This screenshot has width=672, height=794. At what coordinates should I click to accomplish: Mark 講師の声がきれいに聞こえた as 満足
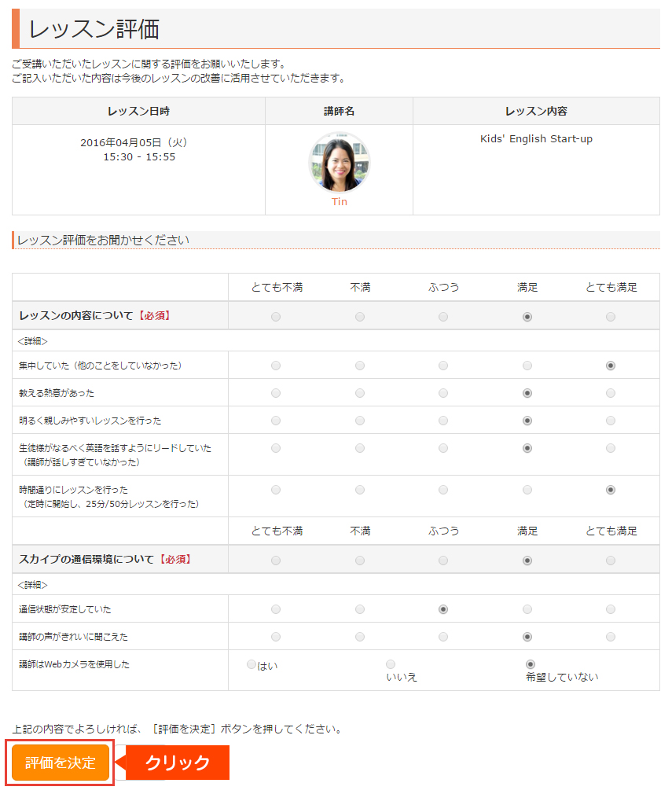[527, 637]
